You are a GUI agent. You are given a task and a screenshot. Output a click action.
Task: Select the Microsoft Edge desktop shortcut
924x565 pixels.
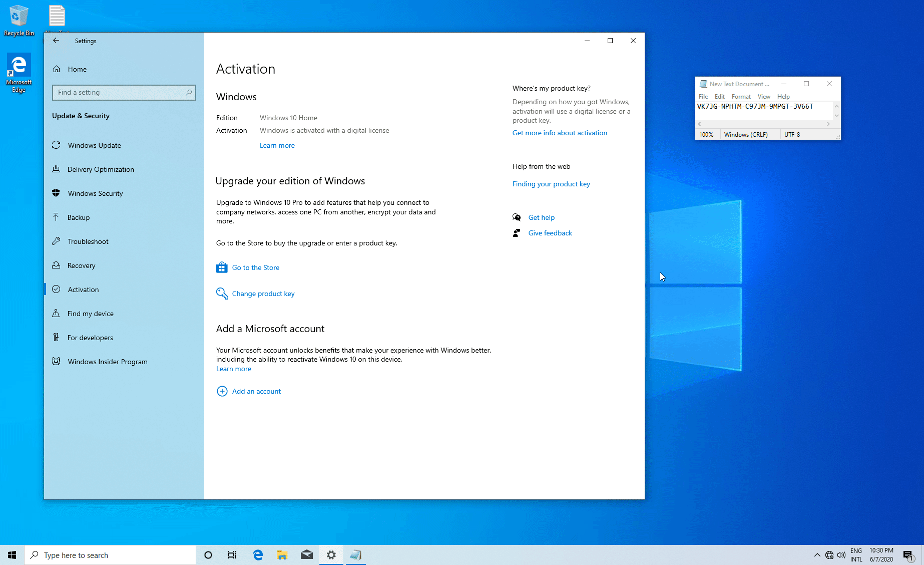tap(19, 73)
